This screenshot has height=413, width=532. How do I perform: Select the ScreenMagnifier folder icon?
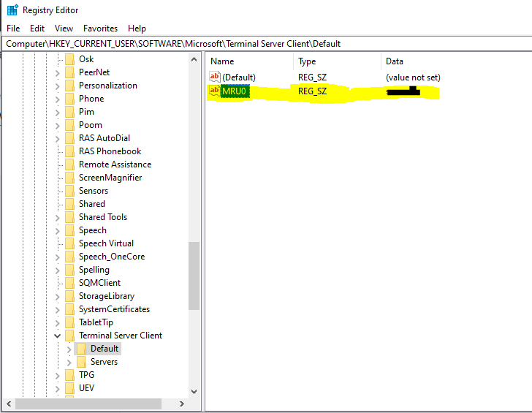[69, 178]
